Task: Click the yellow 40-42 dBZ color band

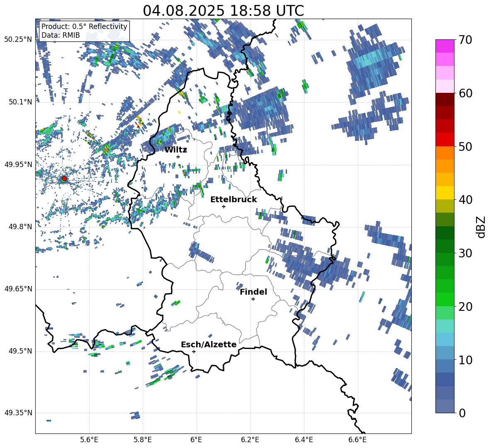Action: [x=445, y=193]
